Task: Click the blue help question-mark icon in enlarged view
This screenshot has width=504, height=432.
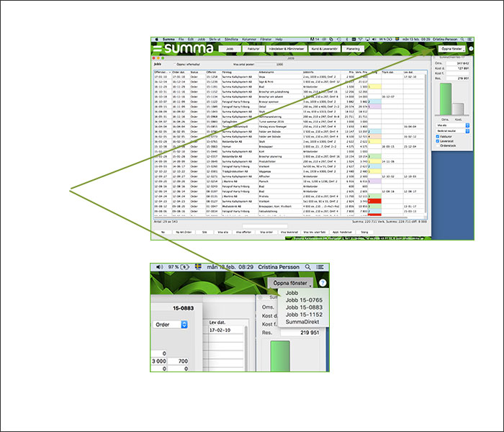Action: point(323,283)
